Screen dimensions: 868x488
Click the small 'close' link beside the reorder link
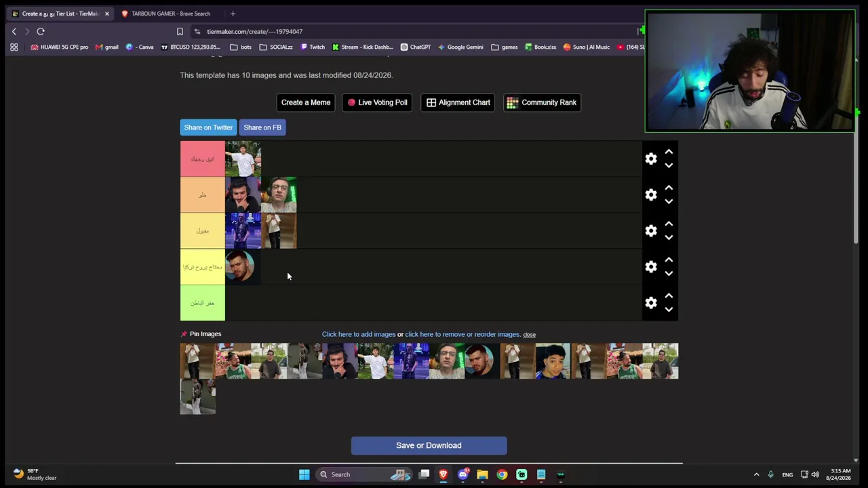529,335
